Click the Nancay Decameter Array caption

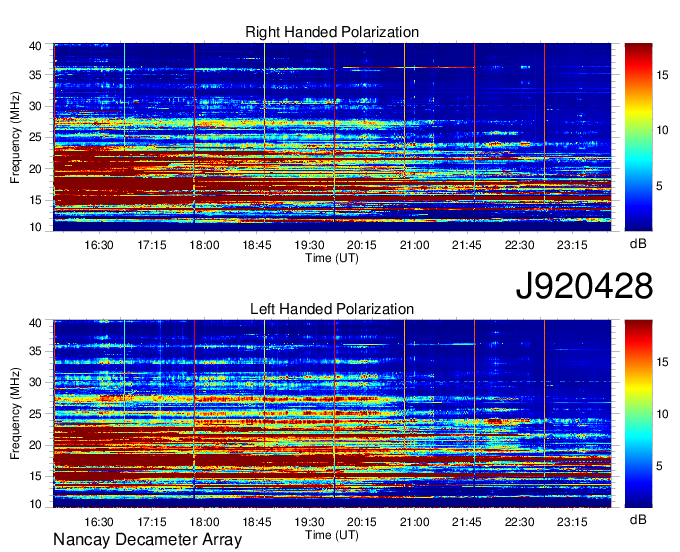(147, 539)
